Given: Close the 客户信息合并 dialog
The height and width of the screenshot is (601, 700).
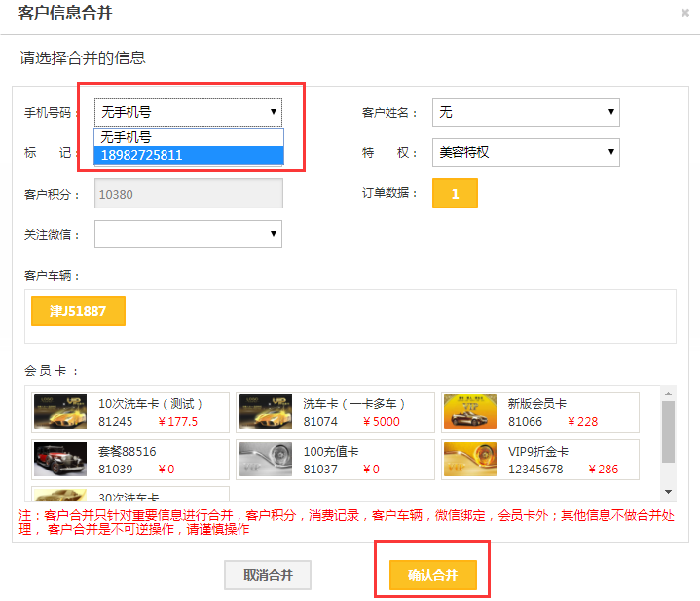Looking at the screenshot, I should 685,13.
